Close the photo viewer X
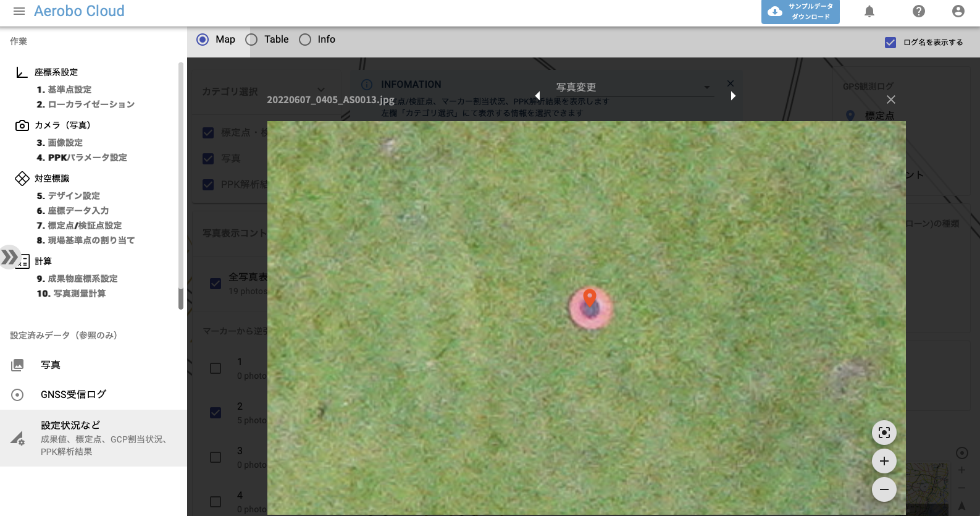 tap(891, 99)
